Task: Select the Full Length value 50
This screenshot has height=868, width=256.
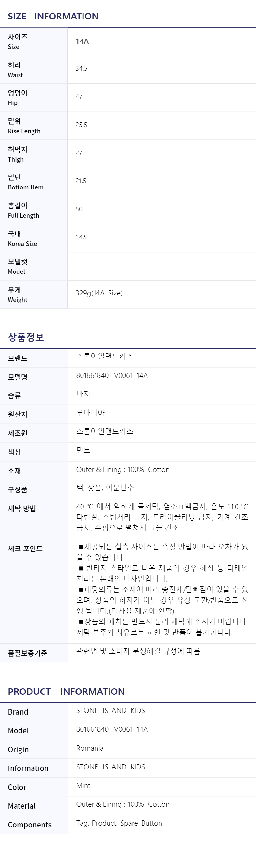Action: tap(79, 209)
